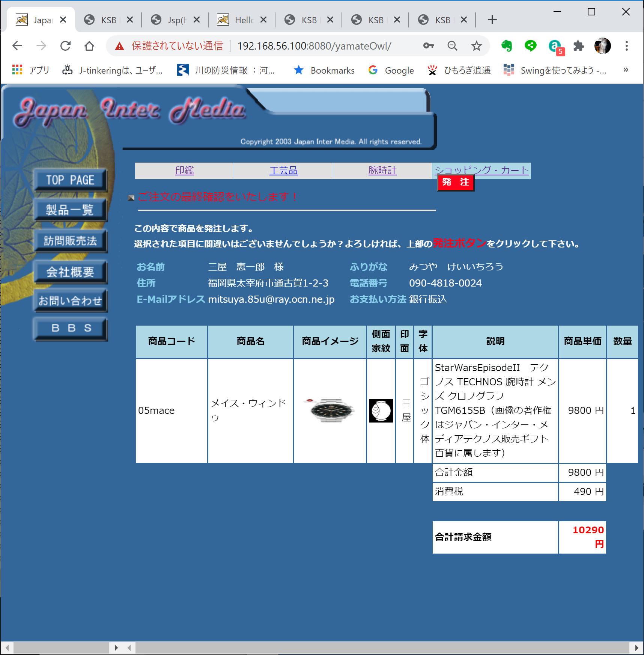
Task: Open the 川の防災情報 bookmark
Action: [x=226, y=70]
